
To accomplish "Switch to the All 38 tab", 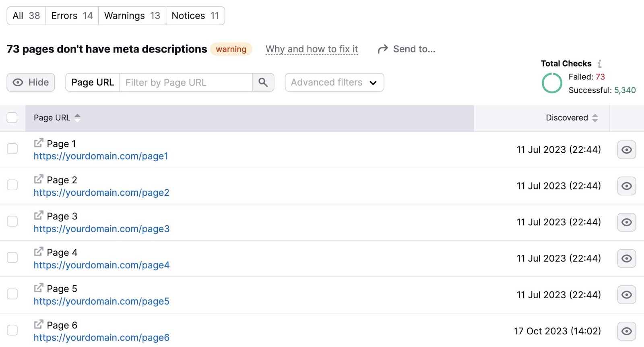I will click(x=26, y=16).
